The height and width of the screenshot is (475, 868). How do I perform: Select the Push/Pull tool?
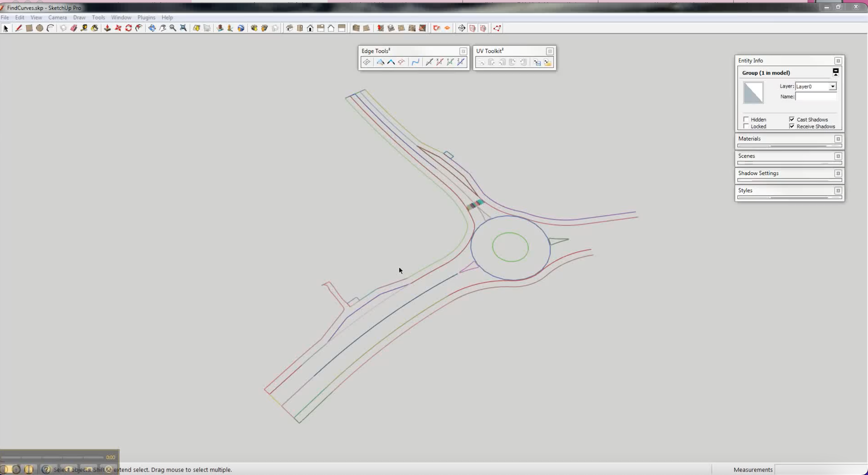pos(108,28)
